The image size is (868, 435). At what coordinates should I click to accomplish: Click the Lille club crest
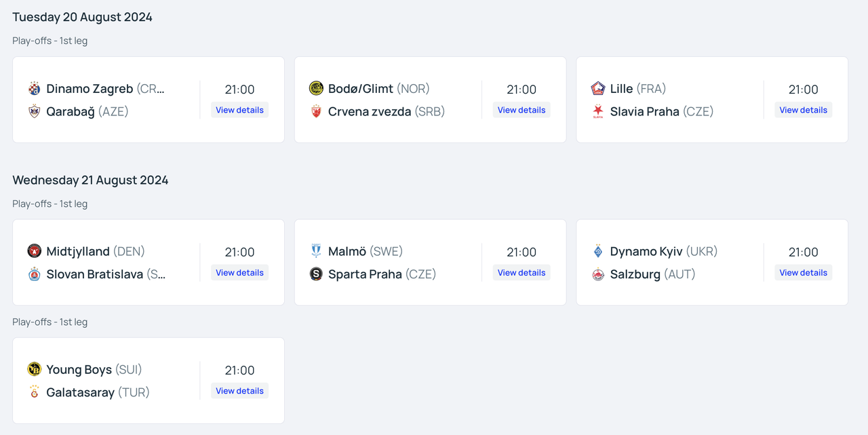click(x=598, y=88)
